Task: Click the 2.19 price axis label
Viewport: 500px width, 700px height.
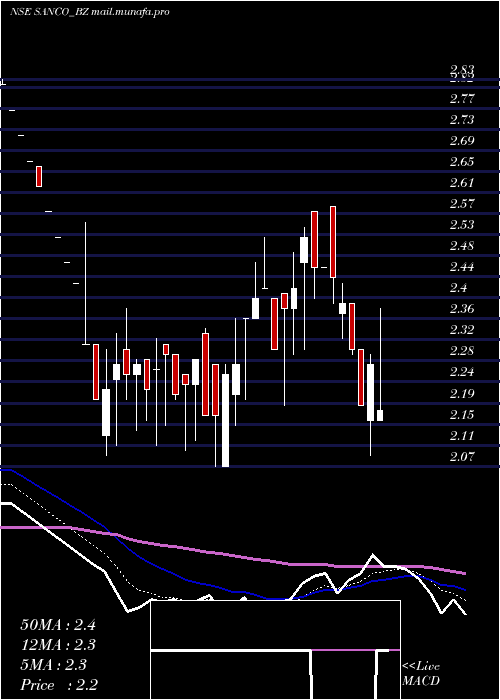Action: [x=462, y=394]
